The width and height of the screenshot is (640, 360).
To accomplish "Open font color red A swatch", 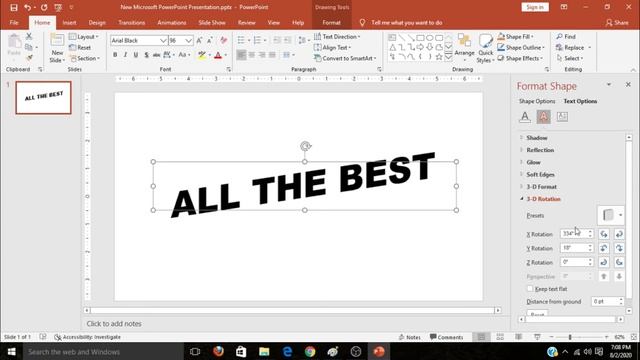I will (x=218, y=55).
